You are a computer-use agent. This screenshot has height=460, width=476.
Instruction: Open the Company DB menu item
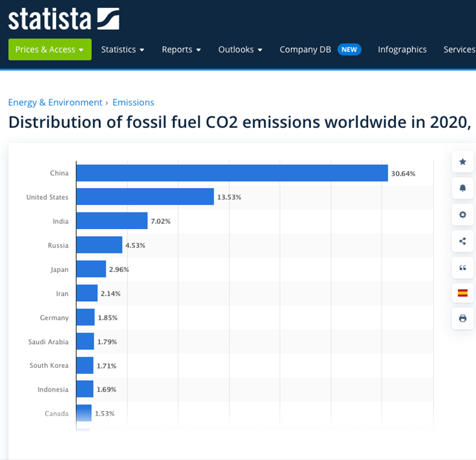(320, 49)
